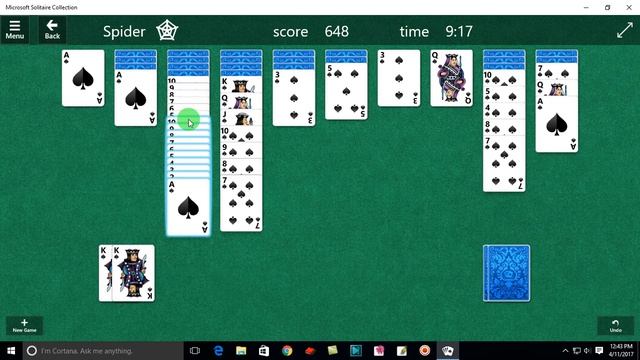640x360 pixels.
Task: Switch to Solitaire Collection taskbar icon
Action: 448,351
